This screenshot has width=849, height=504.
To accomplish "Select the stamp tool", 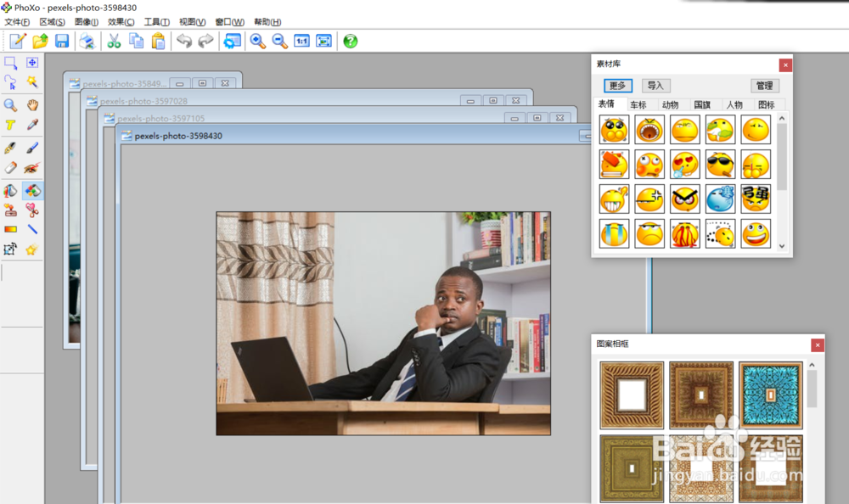I will (x=10, y=210).
